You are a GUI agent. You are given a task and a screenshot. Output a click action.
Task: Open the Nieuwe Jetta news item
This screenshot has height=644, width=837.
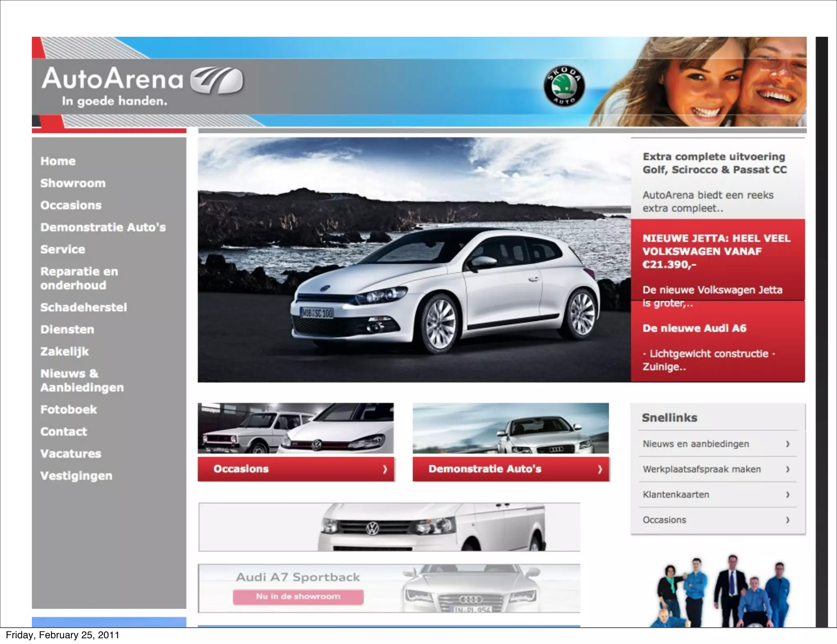pos(716,251)
